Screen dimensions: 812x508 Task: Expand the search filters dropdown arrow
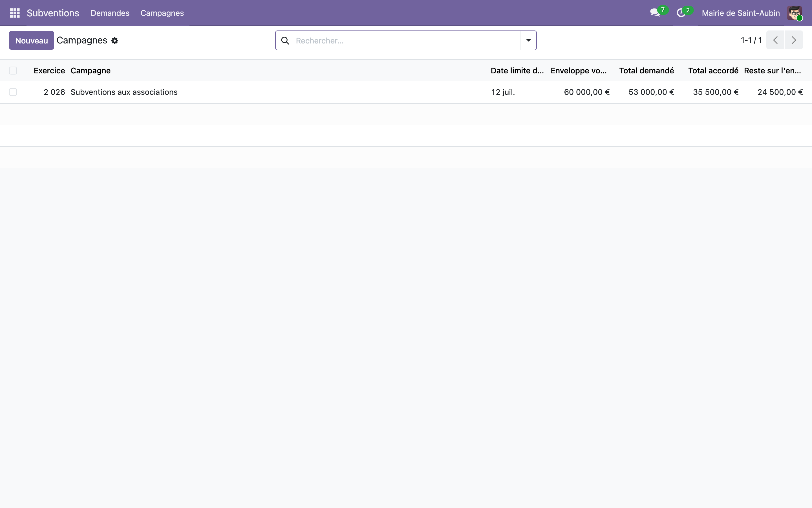tap(528, 40)
